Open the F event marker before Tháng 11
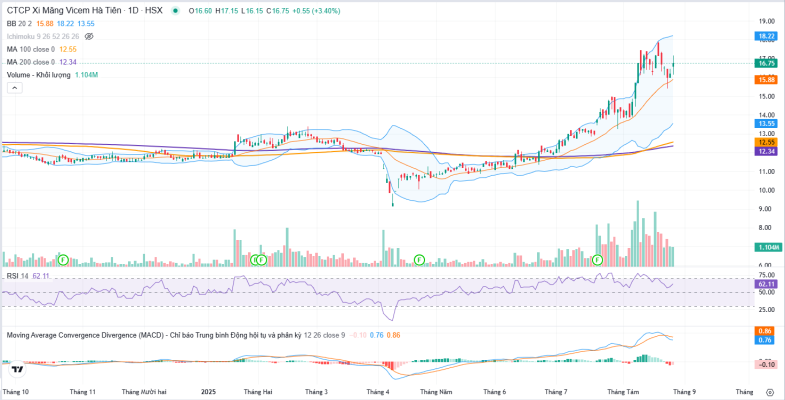 click(x=63, y=259)
